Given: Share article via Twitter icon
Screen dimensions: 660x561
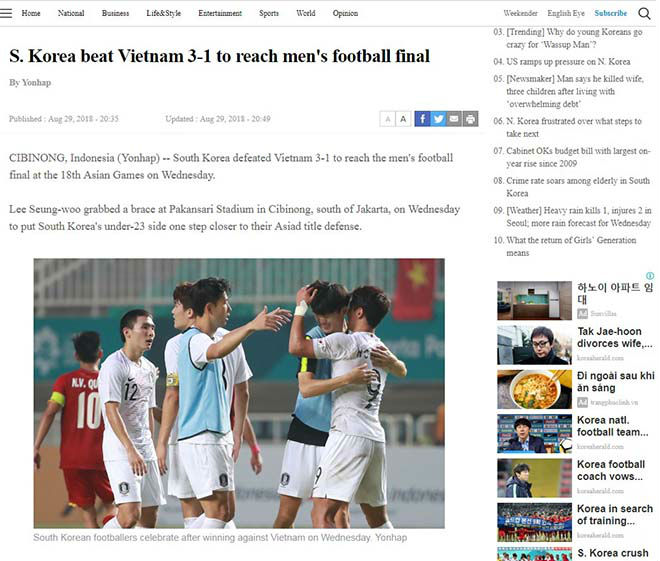Looking at the screenshot, I should click(438, 119).
